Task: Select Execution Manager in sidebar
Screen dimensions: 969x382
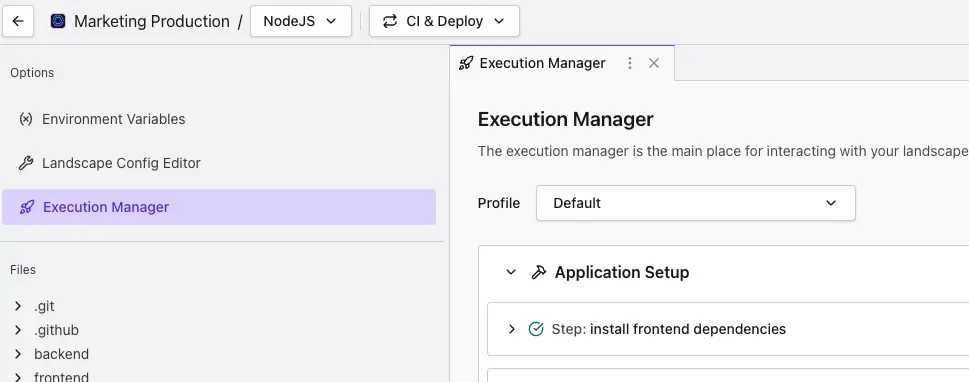Action: (x=219, y=207)
